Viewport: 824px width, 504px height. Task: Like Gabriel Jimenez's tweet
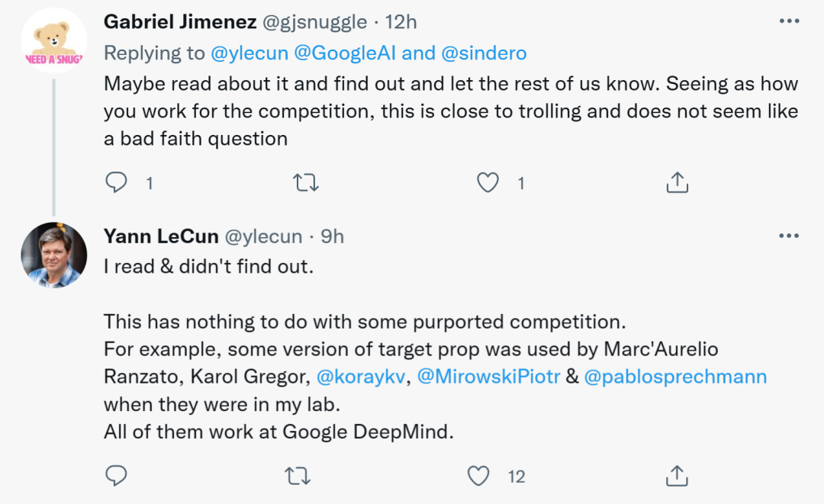[x=488, y=182]
